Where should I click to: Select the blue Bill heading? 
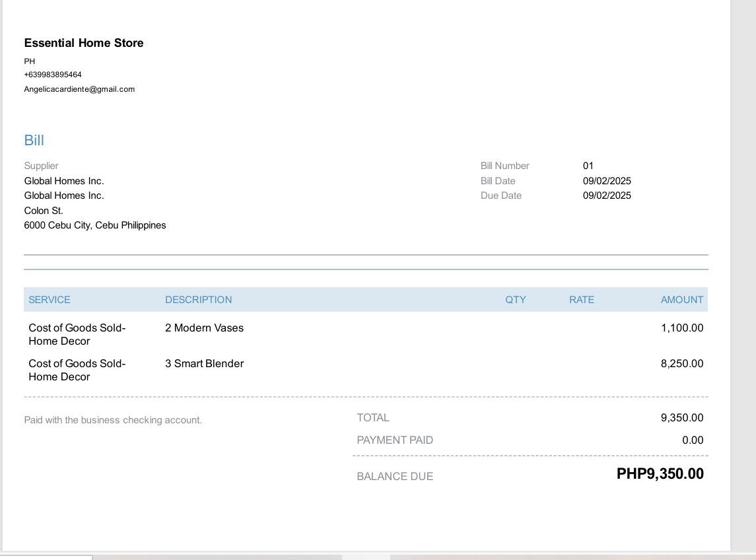34,140
